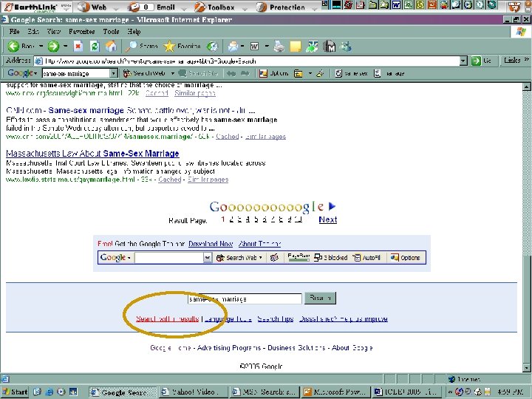532x399 pixels.
Task: Click the Back arrow button
Action: [21, 46]
